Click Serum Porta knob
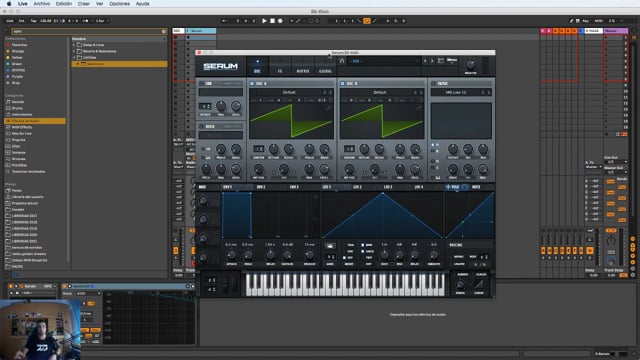 460,285
